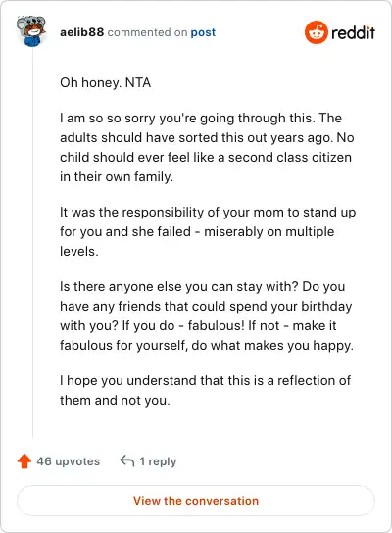392x533 pixels.
Task: Click the orange upvote arrow icon
Action: click(x=24, y=461)
